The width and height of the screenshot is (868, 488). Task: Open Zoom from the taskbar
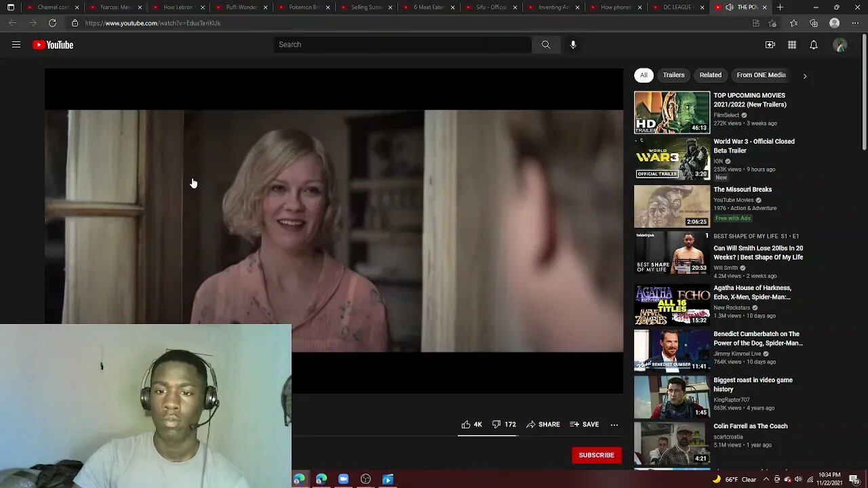pos(343,479)
